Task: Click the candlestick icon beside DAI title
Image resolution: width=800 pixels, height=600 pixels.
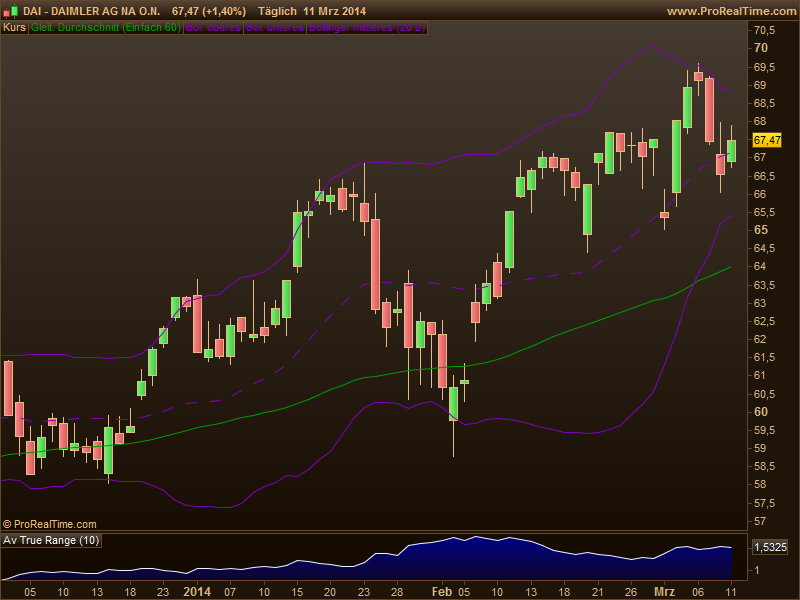Action: 11,11
